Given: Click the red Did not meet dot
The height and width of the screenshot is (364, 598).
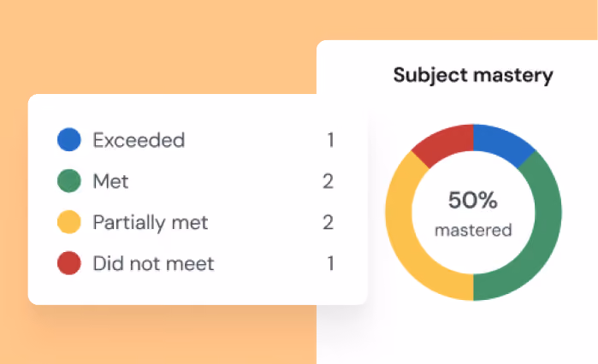Looking at the screenshot, I should pyautogui.click(x=69, y=263).
